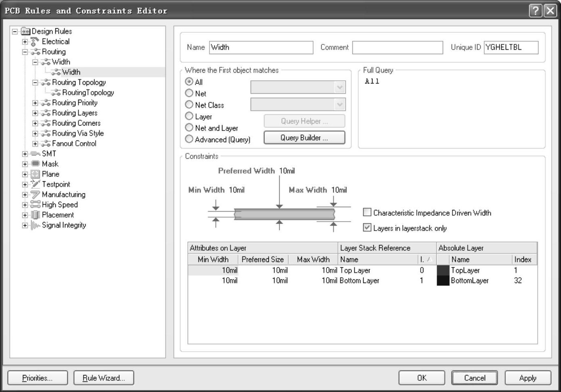The height and width of the screenshot is (392, 561).
Task: Click the Electrical category icon
Action: (36, 42)
